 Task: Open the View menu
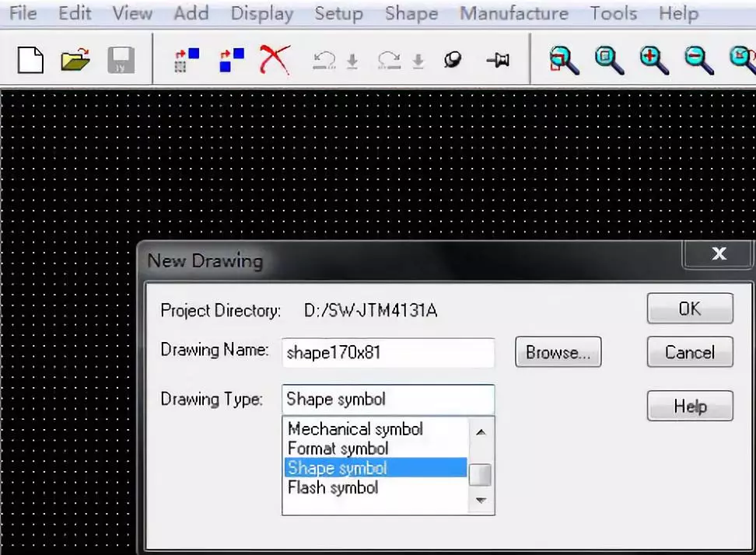pyautogui.click(x=132, y=13)
